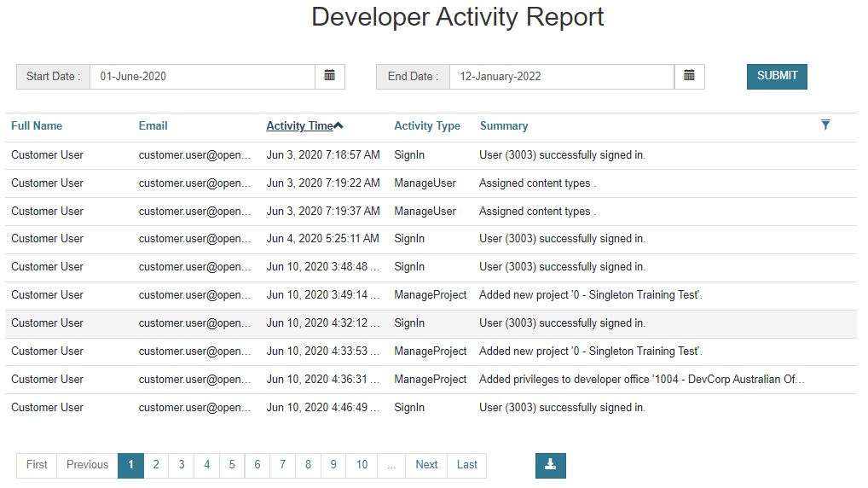
Task: Expand more pages with ellipsis button
Action: click(x=391, y=465)
